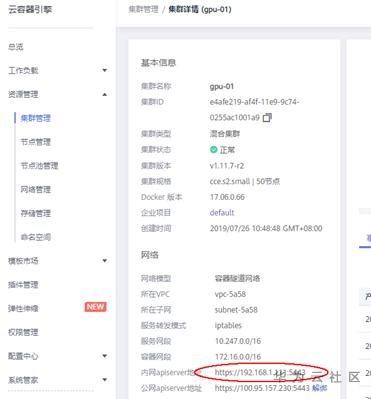Expand the 系统管家 menu arrow
Screen dimensions: 371x399
(105, 380)
